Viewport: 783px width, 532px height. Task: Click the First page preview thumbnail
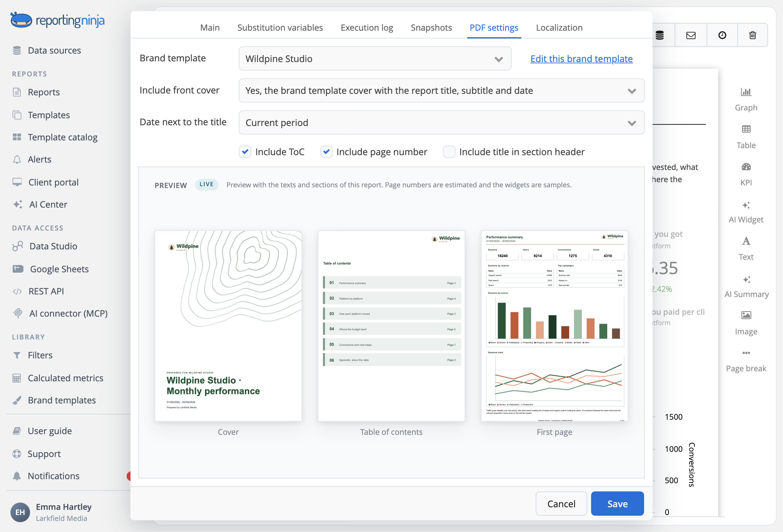coord(554,326)
